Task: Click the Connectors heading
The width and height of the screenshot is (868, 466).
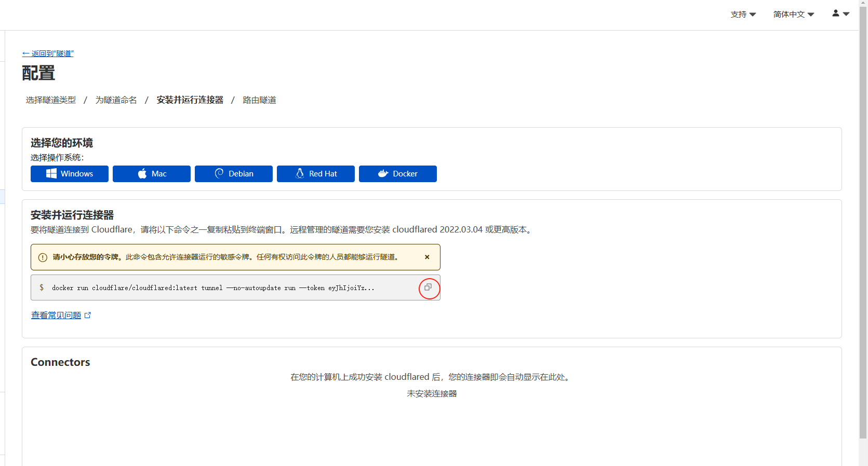Action: click(x=60, y=362)
